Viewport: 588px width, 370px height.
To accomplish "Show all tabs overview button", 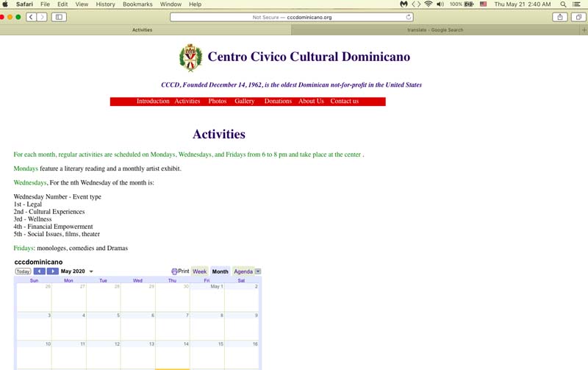I will 578,17.
